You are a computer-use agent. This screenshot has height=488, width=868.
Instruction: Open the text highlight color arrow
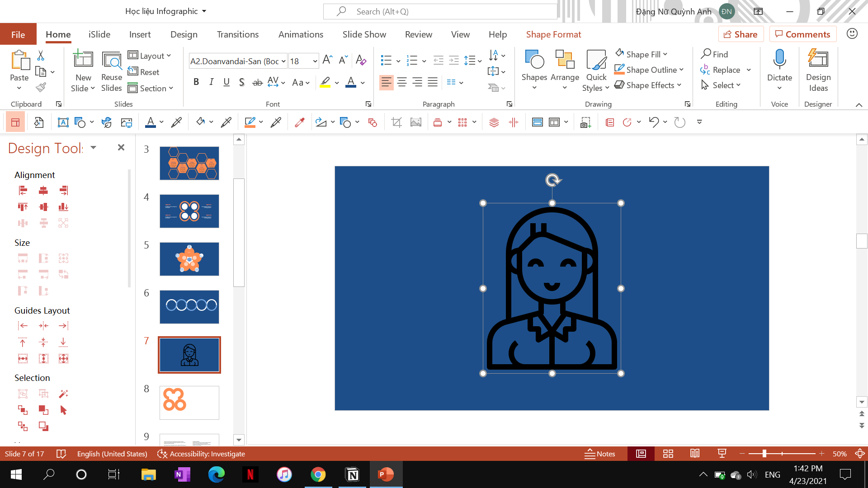click(x=337, y=83)
